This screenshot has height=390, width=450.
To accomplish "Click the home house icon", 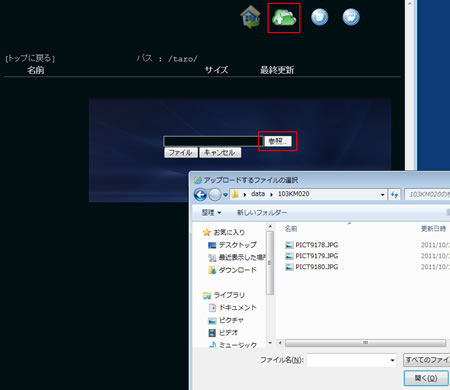I will pos(250,17).
